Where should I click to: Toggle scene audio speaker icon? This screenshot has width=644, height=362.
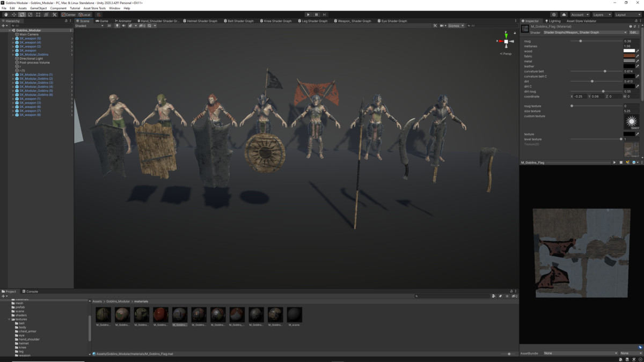point(123,26)
